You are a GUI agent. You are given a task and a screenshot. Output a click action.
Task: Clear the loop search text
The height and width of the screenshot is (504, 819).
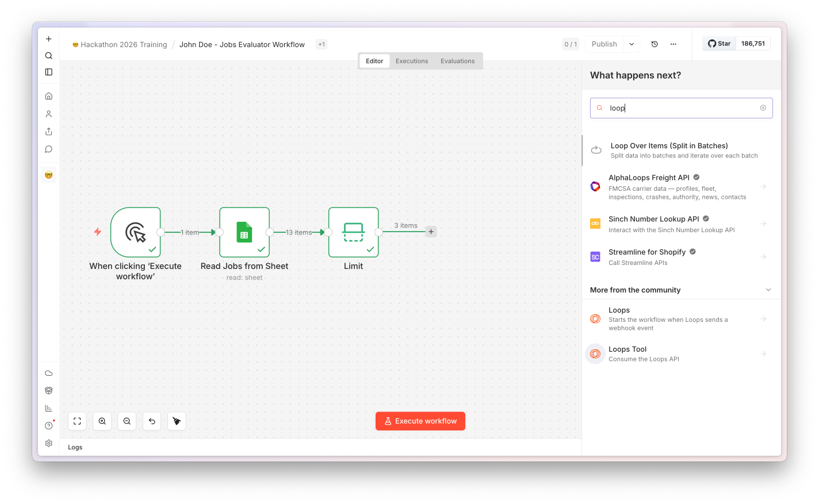763,108
